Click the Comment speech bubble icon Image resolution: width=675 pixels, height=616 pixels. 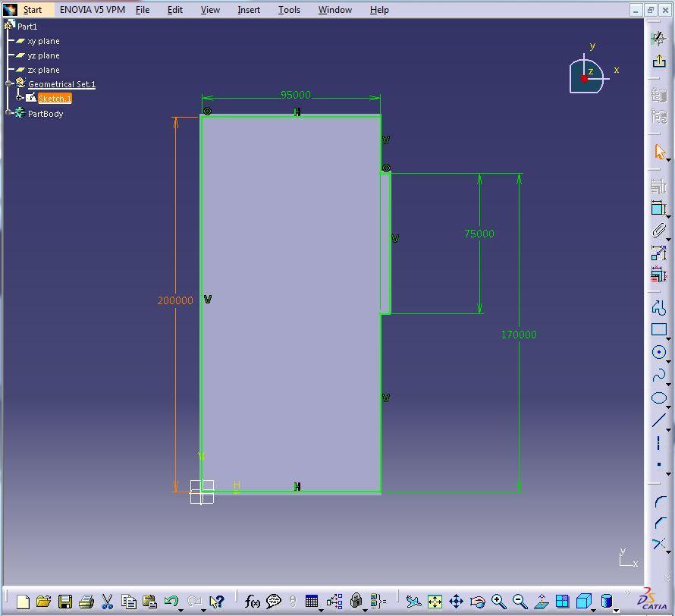[273, 602]
